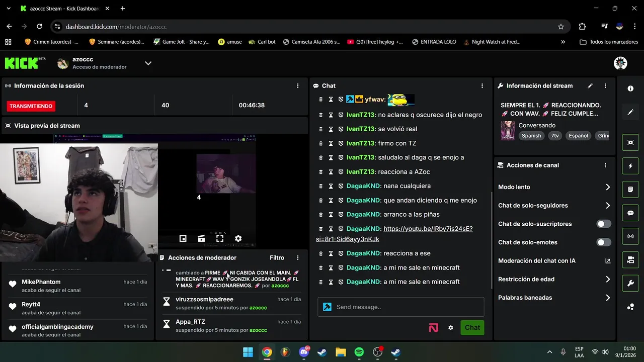
Task: Timeout user on 'firmo con TZ' message
Action: (331, 143)
